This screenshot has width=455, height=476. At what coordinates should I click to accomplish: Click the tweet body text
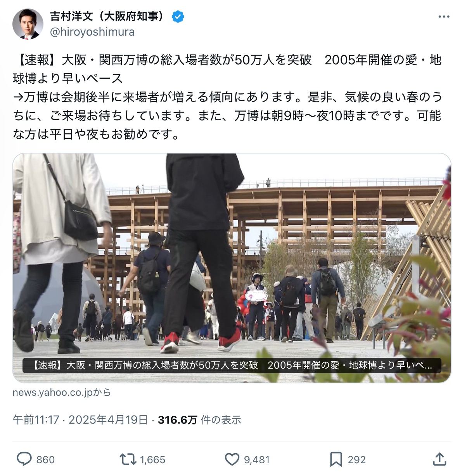pyautogui.click(x=228, y=97)
